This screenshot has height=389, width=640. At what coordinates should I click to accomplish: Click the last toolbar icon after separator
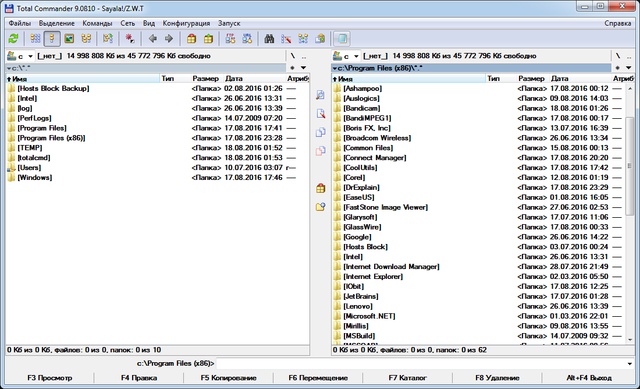coord(342,39)
